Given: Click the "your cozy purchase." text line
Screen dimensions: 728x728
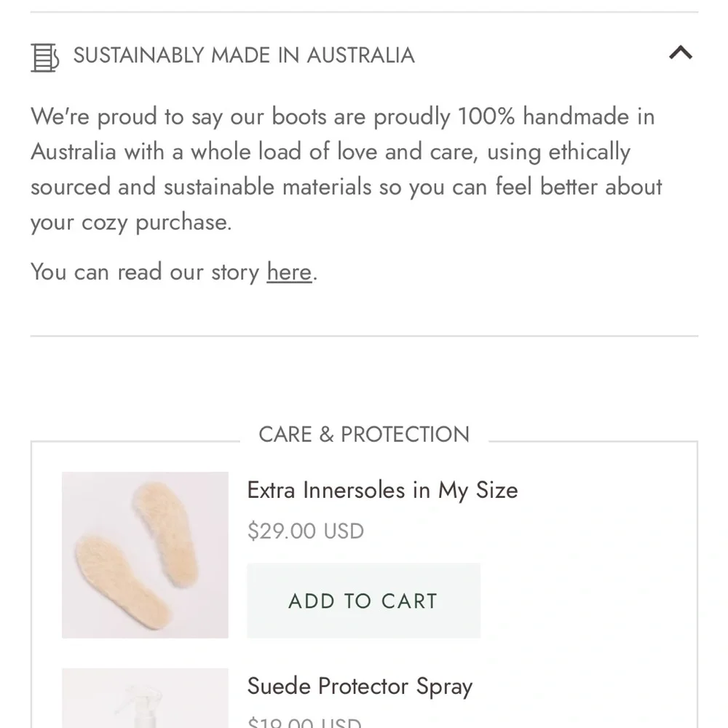Looking at the screenshot, I should coord(131,222).
